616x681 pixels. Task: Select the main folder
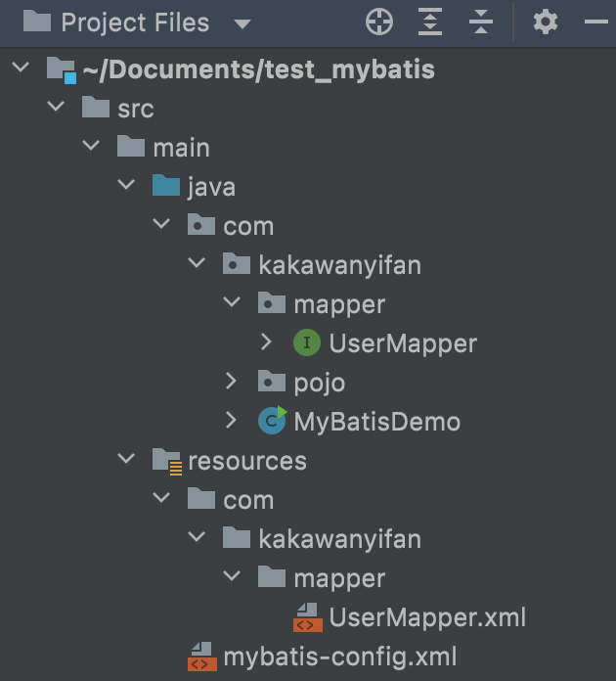click(x=180, y=147)
